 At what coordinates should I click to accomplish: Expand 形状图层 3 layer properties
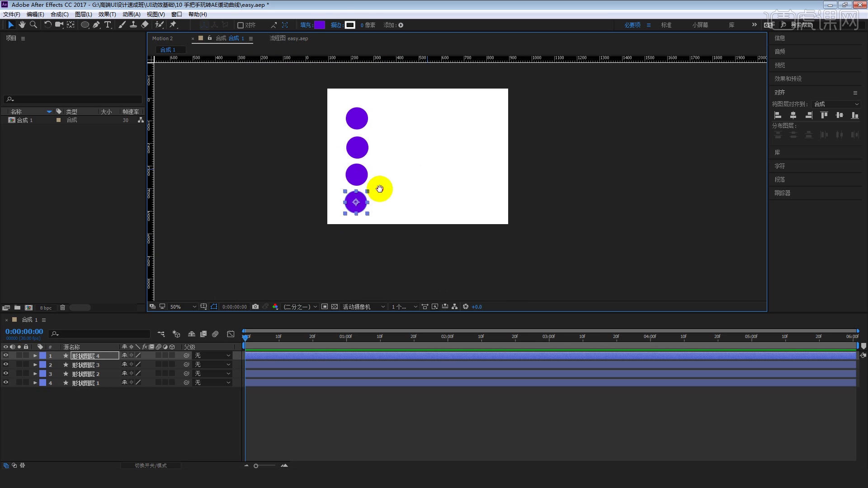35,365
